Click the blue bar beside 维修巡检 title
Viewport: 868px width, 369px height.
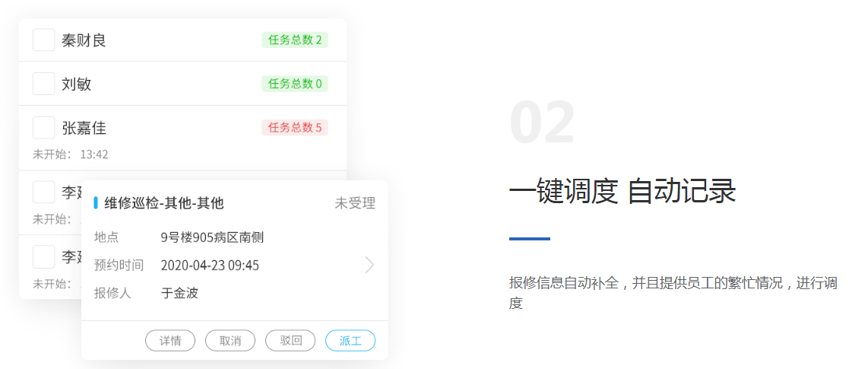point(96,203)
